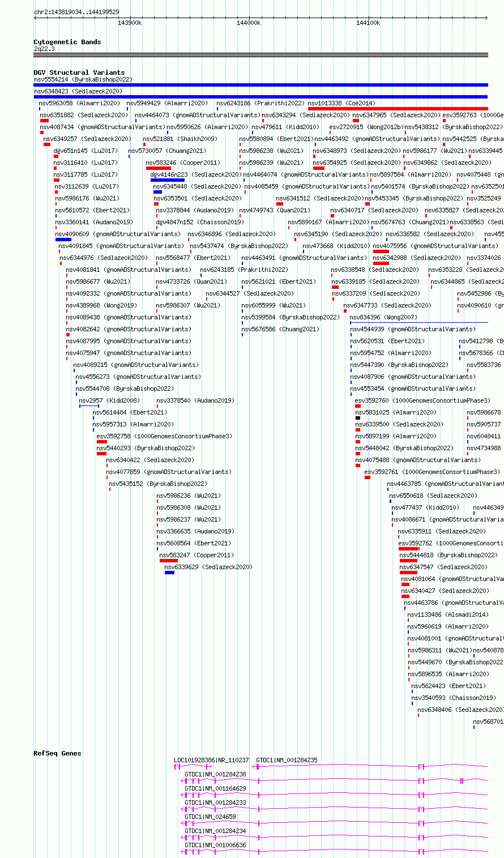Screen dimensions: 504x858
Task: Open esv3592758 (1000GenomesConsortiumPhase3) label
Action: tap(164, 436)
